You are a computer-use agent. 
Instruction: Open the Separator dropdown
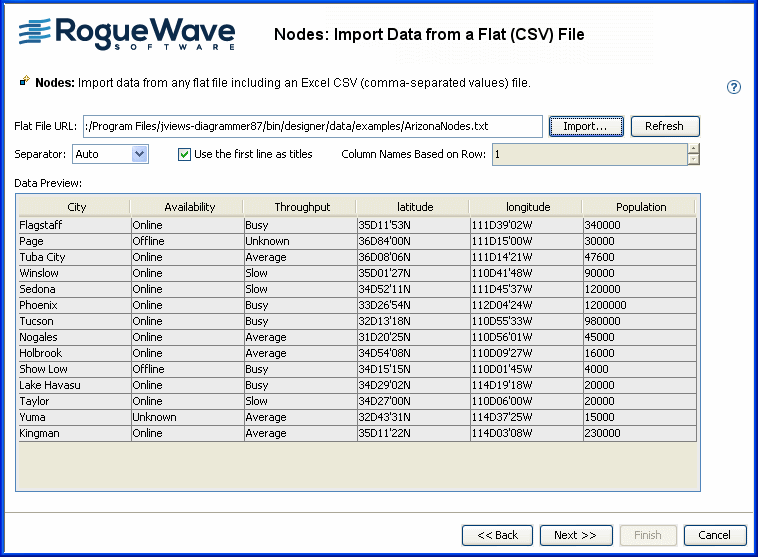(139, 154)
